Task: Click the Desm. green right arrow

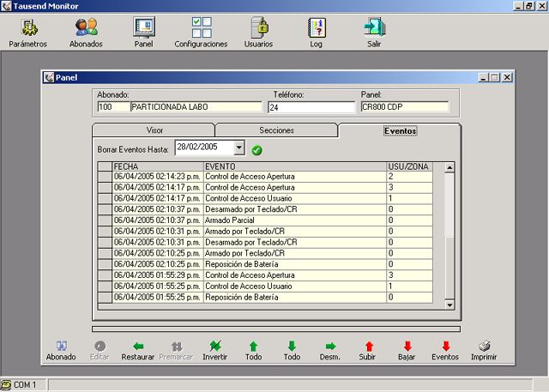Action: pyautogui.click(x=330, y=347)
